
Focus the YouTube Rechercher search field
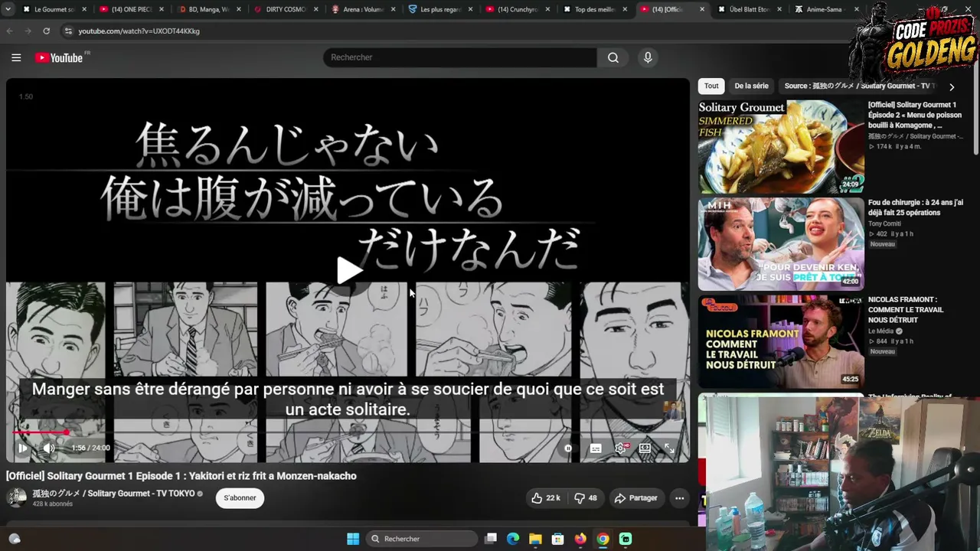click(460, 57)
